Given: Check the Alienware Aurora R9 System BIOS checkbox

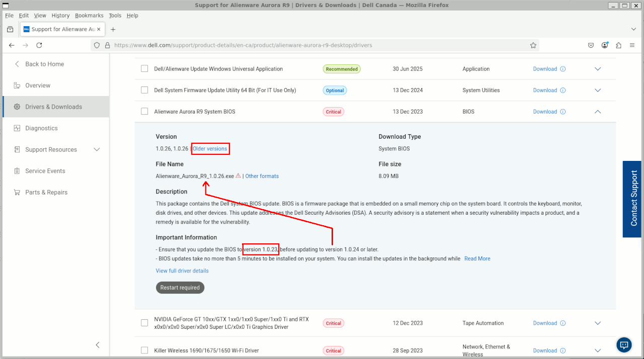Looking at the screenshot, I should [144, 112].
